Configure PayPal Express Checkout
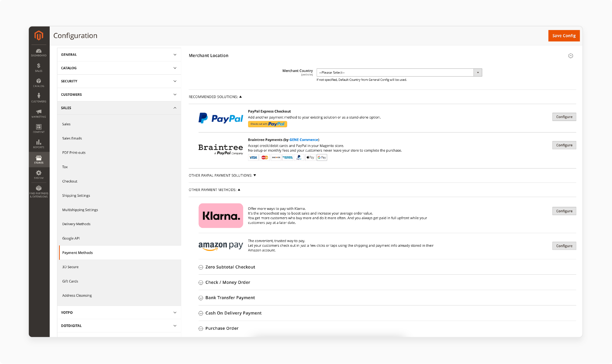This screenshot has width=612, height=364. (x=564, y=117)
